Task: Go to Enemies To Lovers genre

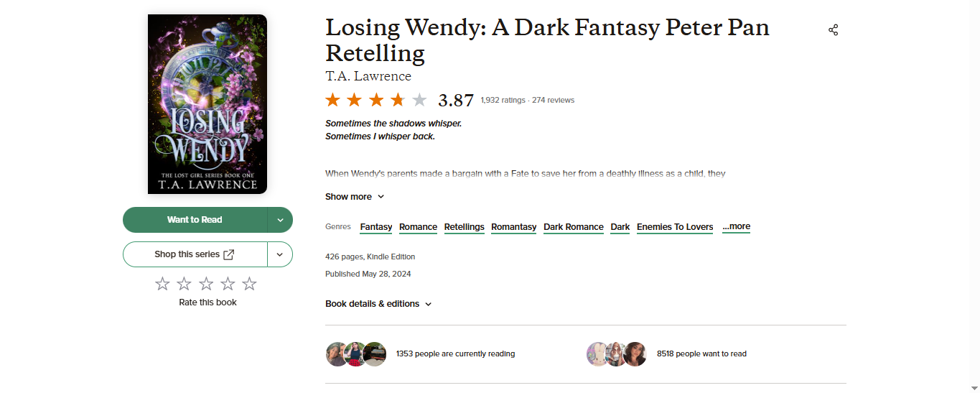Action: pos(675,227)
